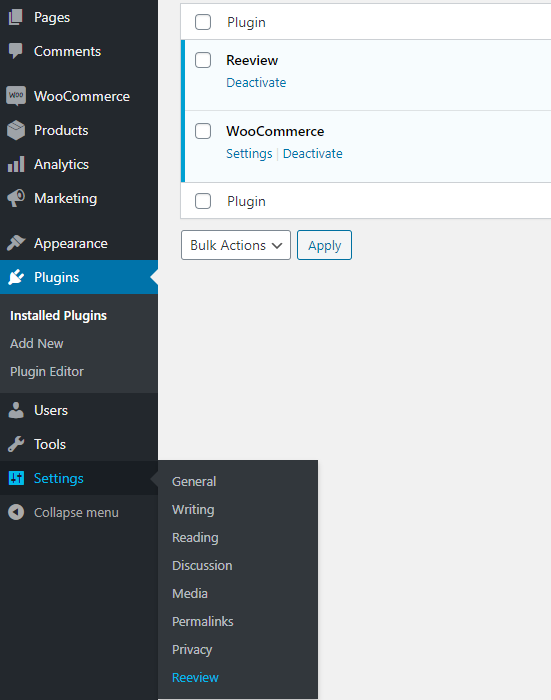The image size is (551, 700).
Task: Click the WooCommerce logo icon
Action: tap(16, 96)
